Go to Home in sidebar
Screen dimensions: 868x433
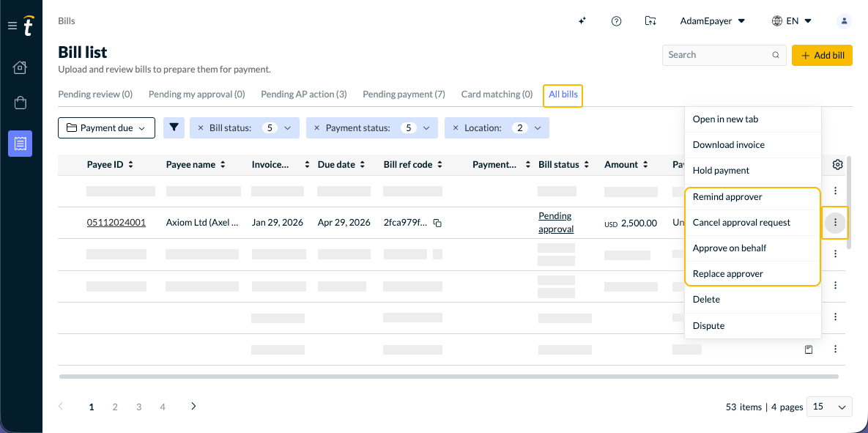pyautogui.click(x=20, y=67)
